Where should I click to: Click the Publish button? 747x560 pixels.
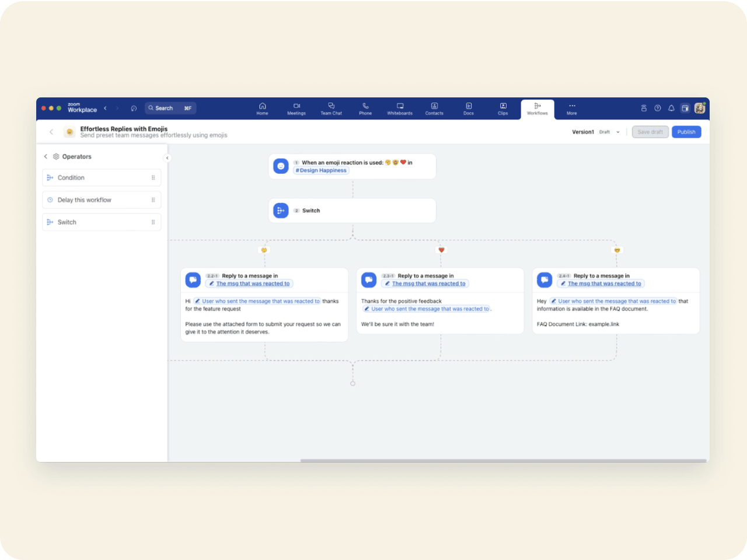pyautogui.click(x=686, y=132)
